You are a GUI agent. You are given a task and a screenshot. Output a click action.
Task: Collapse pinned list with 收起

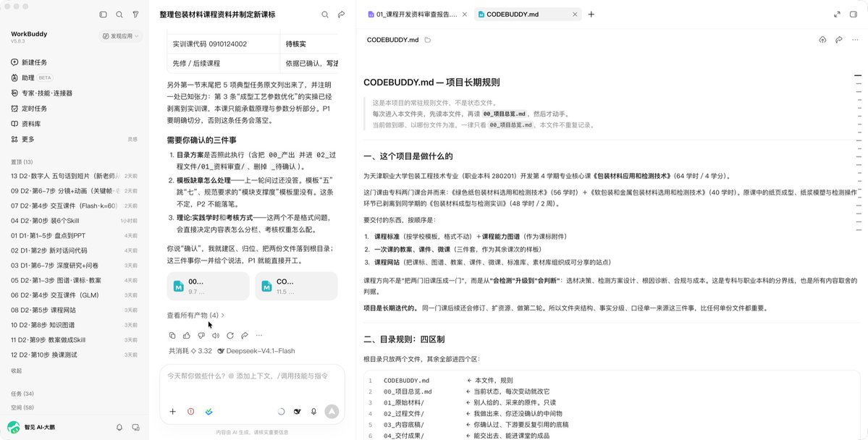point(17,371)
